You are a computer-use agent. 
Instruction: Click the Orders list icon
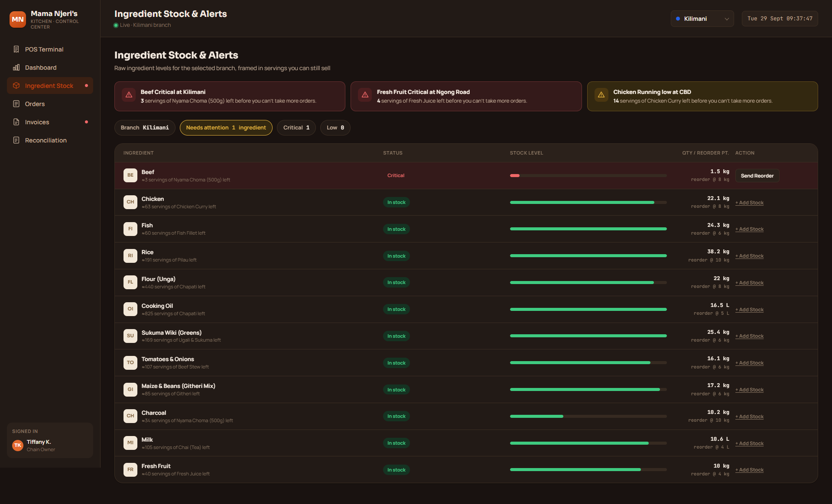tap(16, 104)
